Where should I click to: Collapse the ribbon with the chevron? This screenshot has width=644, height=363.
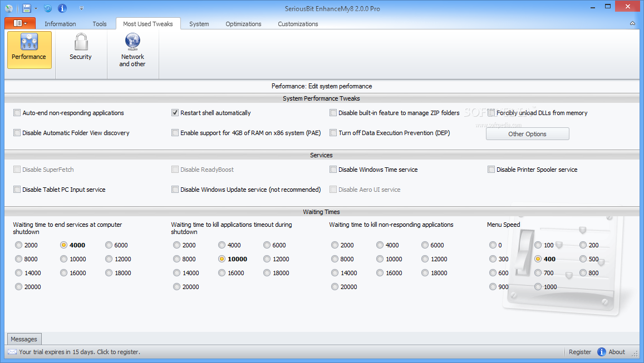point(632,24)
